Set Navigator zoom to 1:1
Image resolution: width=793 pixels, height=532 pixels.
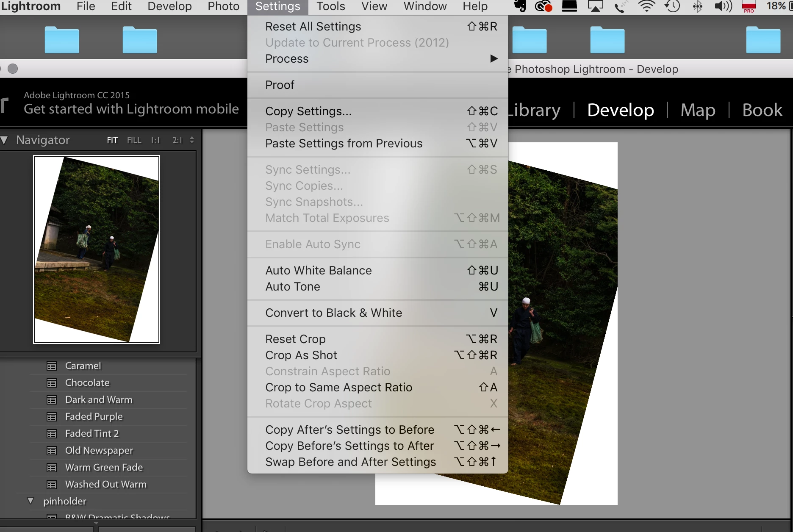pos(155,140)
